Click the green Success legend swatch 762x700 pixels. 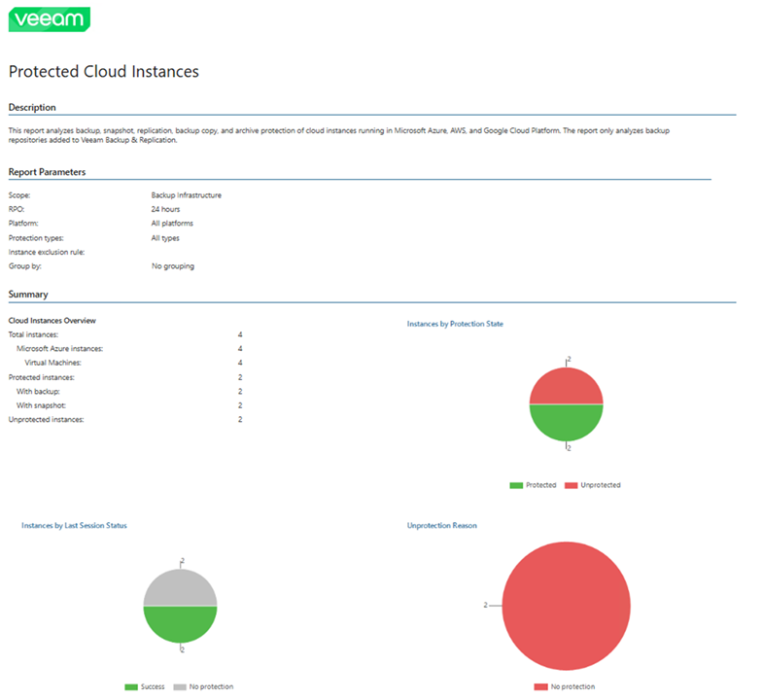click(x=130, y=686)
